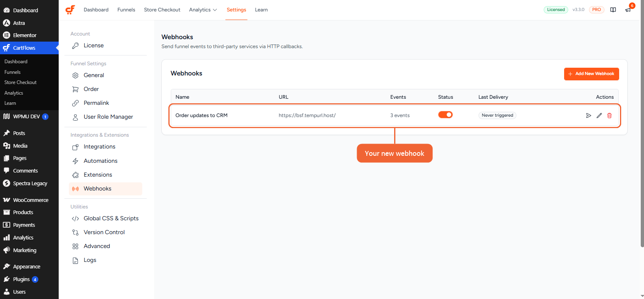Viewport: 644px width, 299px height.
Task: Open the Store Checkout top tab
Action: 162,10
